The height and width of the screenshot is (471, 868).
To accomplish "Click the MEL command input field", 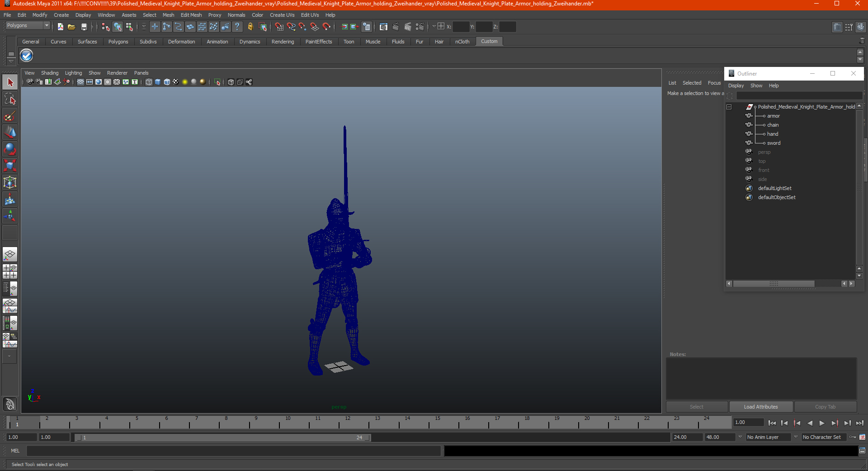I will 233,451.
